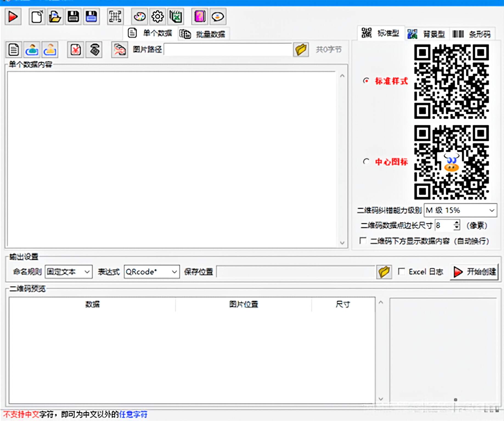Image resolution: width=504 pixels, height=421 pixels.
Task: Save as with the blue floppy disk icon
Action: pyautogui.click(x=91, y=17)
